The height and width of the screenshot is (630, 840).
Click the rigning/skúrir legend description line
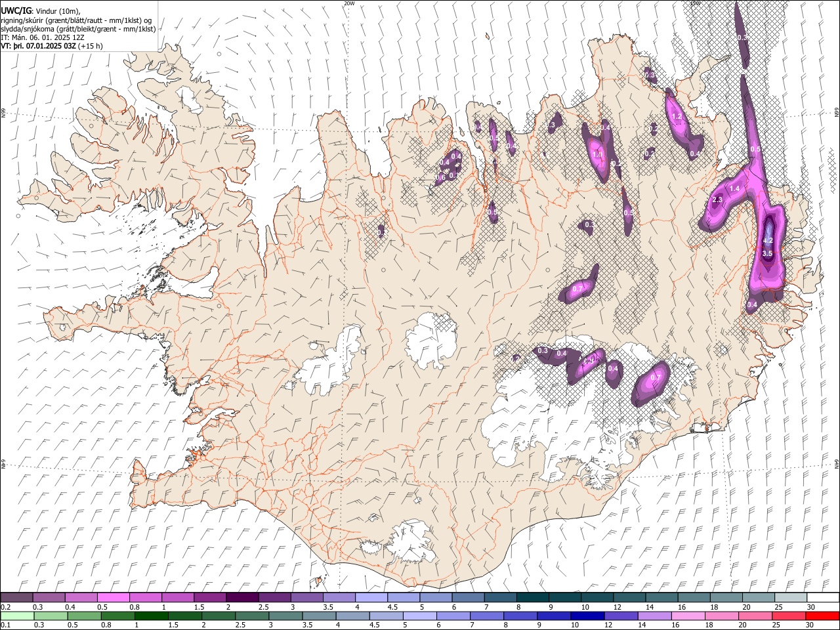(76, 20)
